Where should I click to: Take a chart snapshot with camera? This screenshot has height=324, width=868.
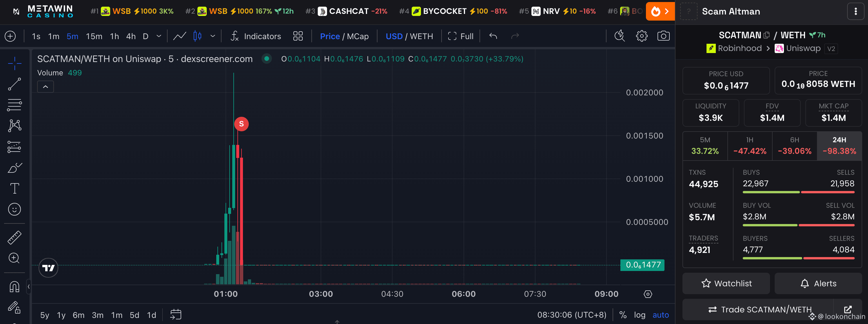[664, 36]
